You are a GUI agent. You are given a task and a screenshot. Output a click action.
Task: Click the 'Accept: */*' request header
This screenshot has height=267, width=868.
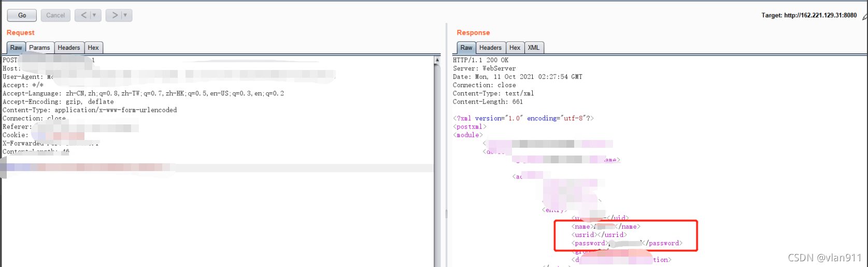23,85
